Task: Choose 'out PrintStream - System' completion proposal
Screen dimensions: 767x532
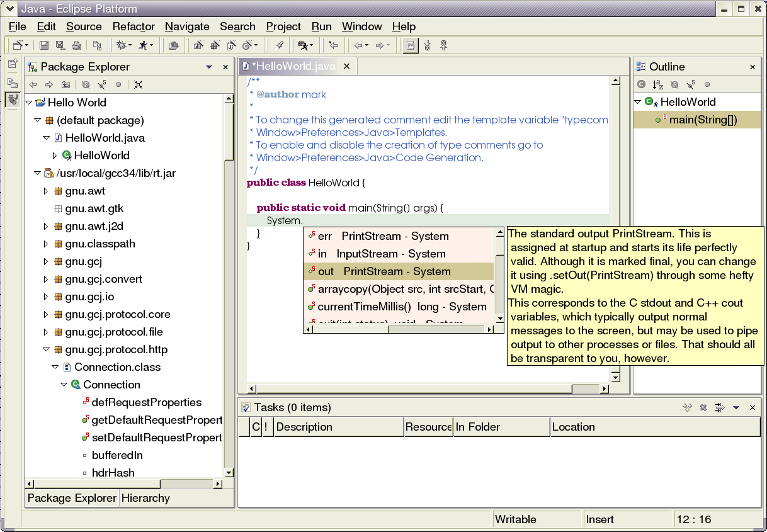Action: click(x=399, y=271)
